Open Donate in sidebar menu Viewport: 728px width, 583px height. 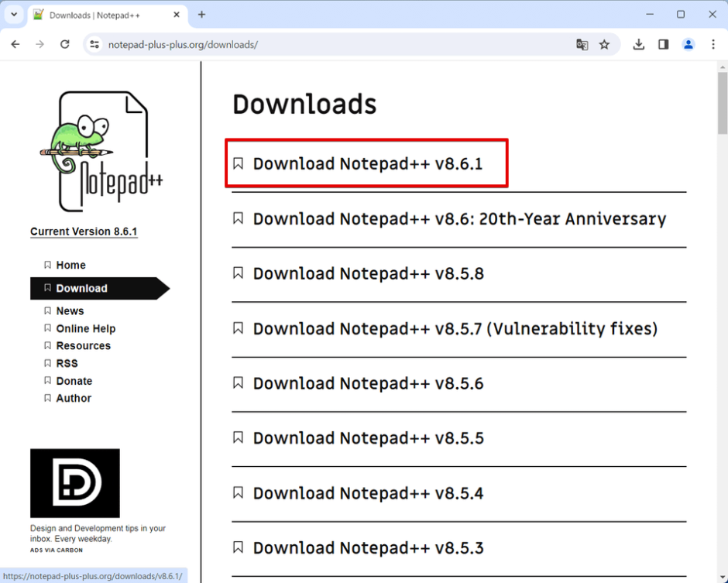(74, 381)
